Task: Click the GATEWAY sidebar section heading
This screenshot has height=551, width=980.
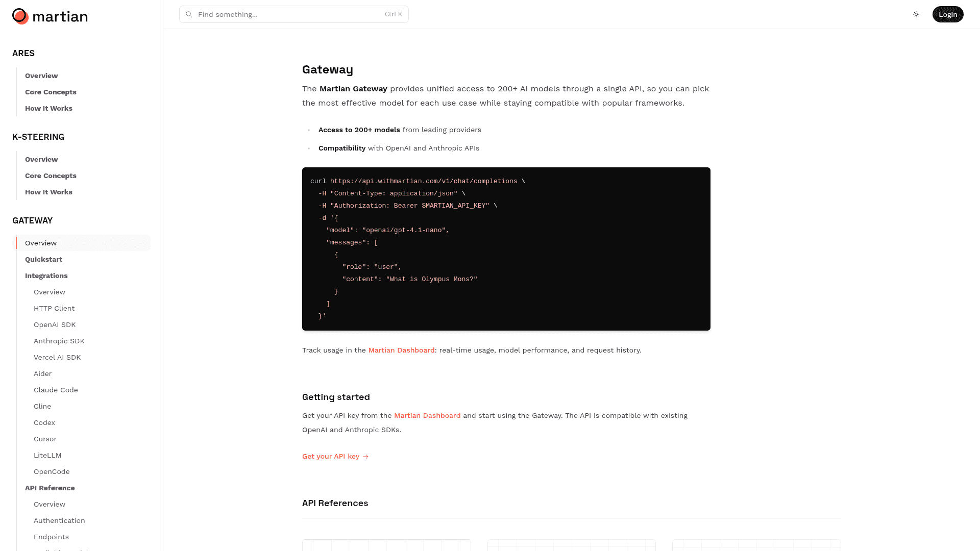Action: click(x=32, y=220)
